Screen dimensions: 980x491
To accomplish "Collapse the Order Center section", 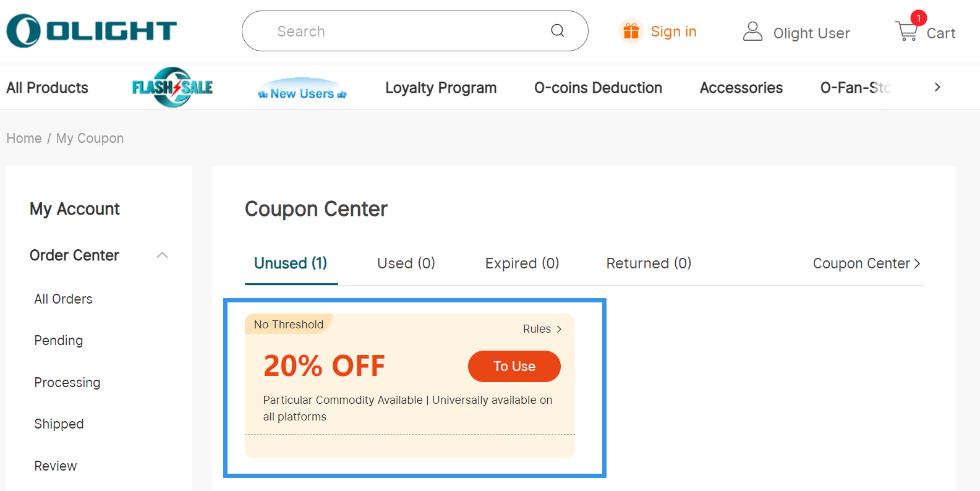I will pos(162,255).
